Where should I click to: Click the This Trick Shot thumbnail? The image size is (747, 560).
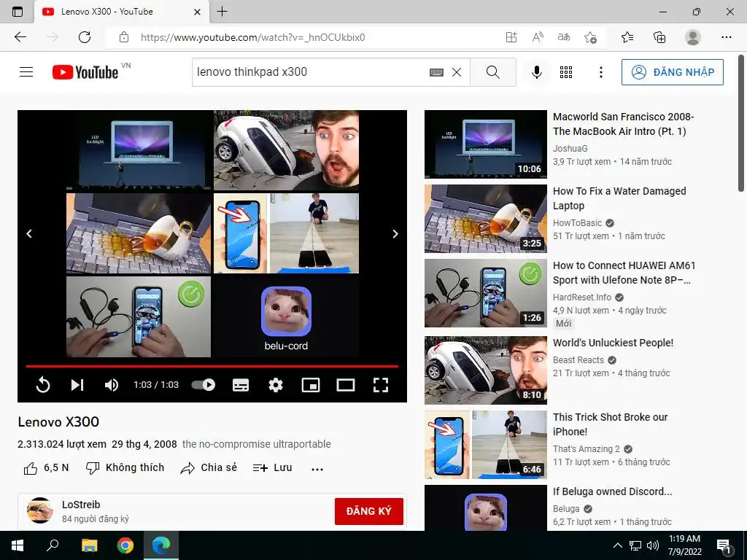tap(485, 445)
